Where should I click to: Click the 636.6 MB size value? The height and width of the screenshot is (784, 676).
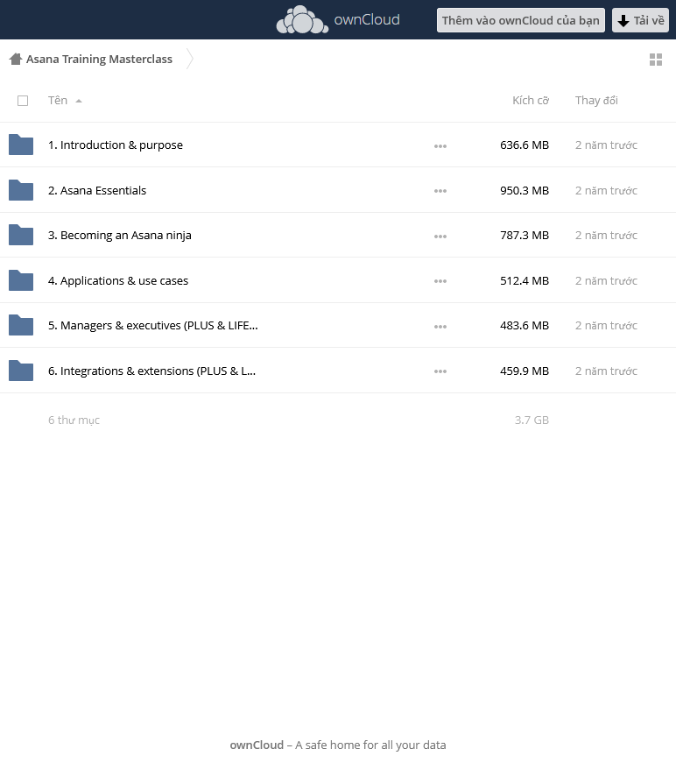(x=525, y=145)
